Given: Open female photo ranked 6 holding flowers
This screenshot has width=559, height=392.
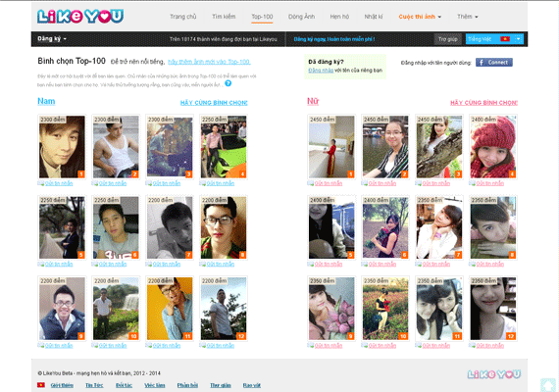Looking at the screenshot, I should pos(385,227).
